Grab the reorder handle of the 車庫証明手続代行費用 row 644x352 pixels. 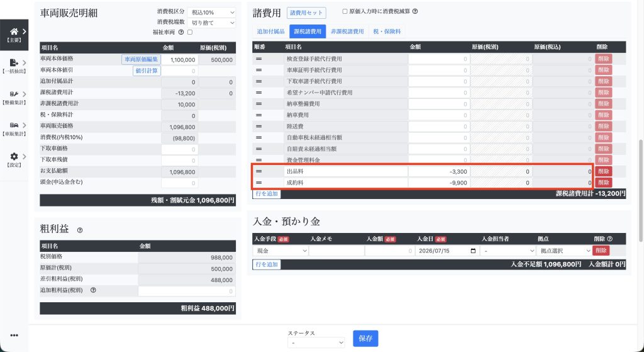[x=258, y=71]
